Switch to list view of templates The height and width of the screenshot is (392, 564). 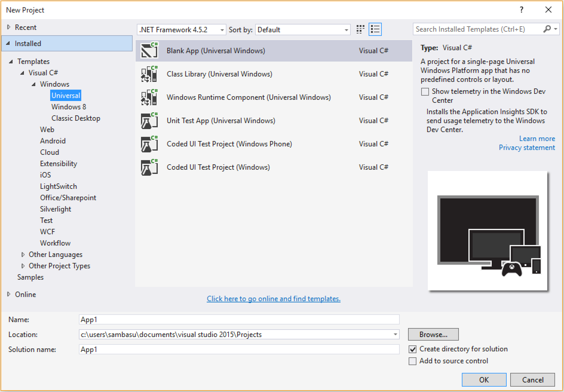click(375, 29)
